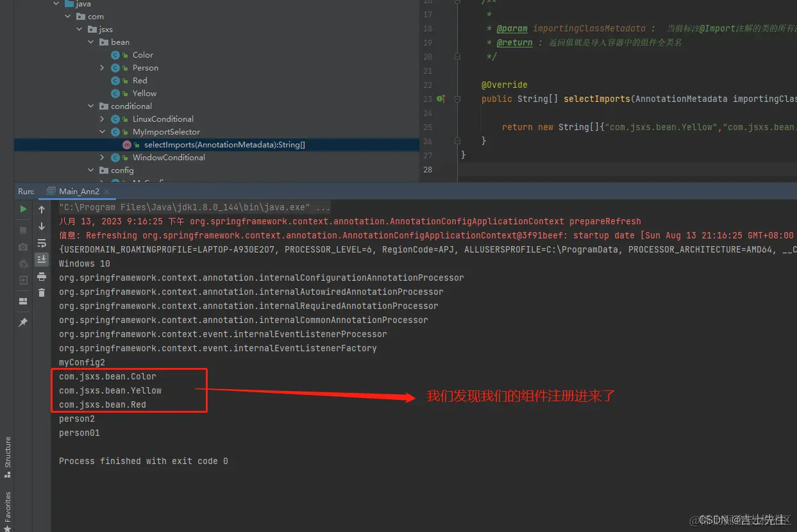Click the java.exe command line in console

(x=195, y=207)
